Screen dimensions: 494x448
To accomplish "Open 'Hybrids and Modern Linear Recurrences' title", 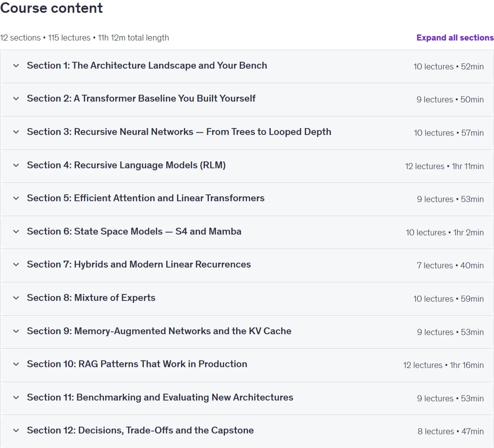I will (x=163, y=264).
